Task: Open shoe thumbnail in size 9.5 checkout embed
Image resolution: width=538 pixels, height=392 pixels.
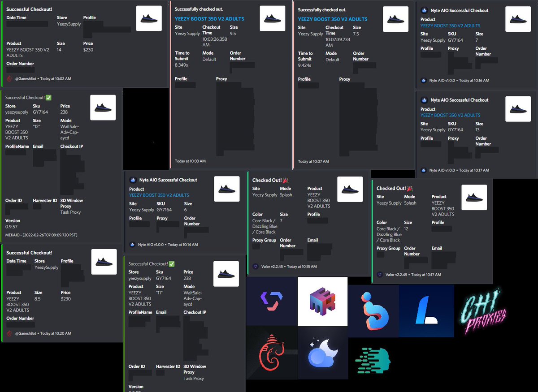Action: (272, 18)
